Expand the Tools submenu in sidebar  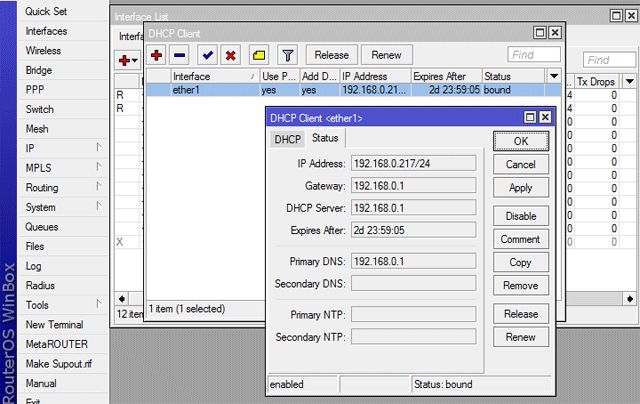[98, 304]
